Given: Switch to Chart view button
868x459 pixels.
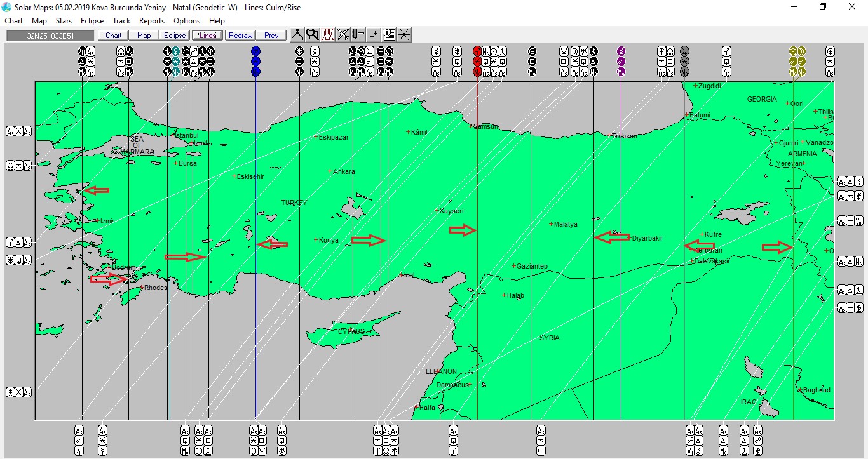Looking at the screenshot, I should coord(114,36).
